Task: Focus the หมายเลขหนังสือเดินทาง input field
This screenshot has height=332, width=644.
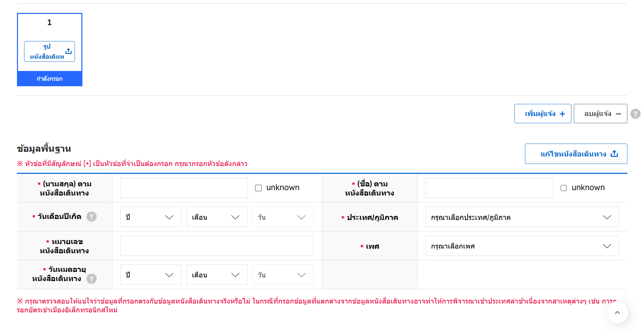Action: click(x=217, y=246)
